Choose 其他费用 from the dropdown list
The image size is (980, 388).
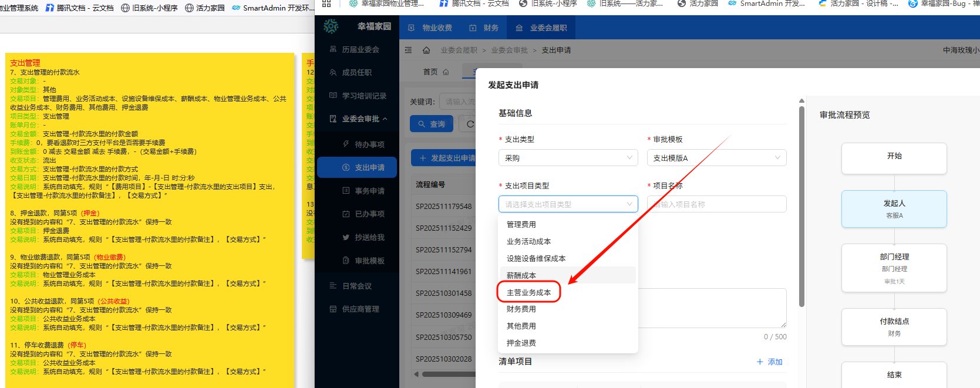coord(568,326)
